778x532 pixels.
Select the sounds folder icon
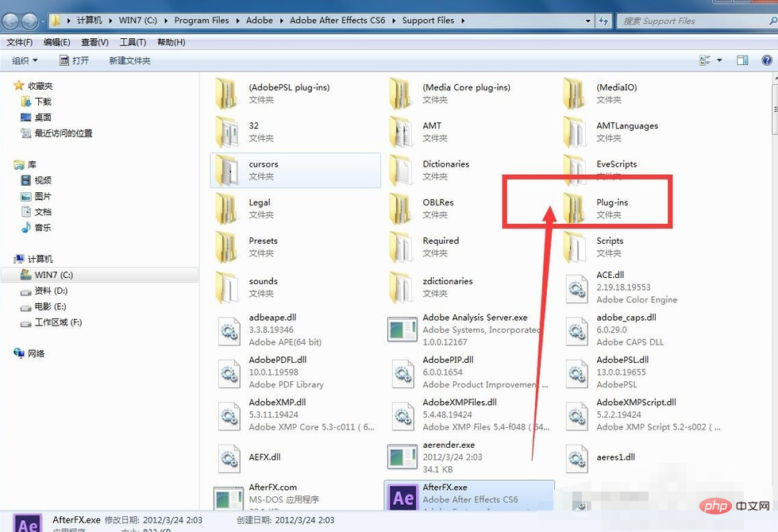[x=226, y=287]
